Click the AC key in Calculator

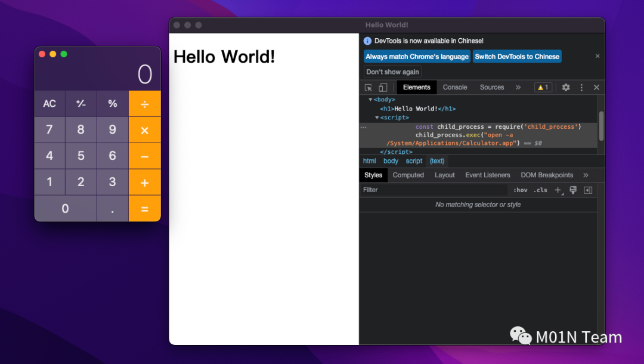pyautogui.click(x=49, y=103)
